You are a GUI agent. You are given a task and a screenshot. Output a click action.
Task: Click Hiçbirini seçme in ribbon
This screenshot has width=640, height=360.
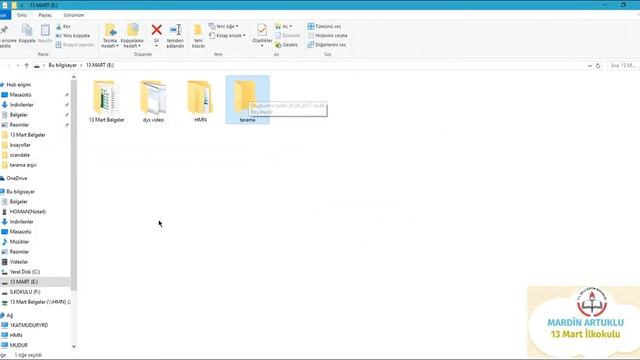click(328, 36)
